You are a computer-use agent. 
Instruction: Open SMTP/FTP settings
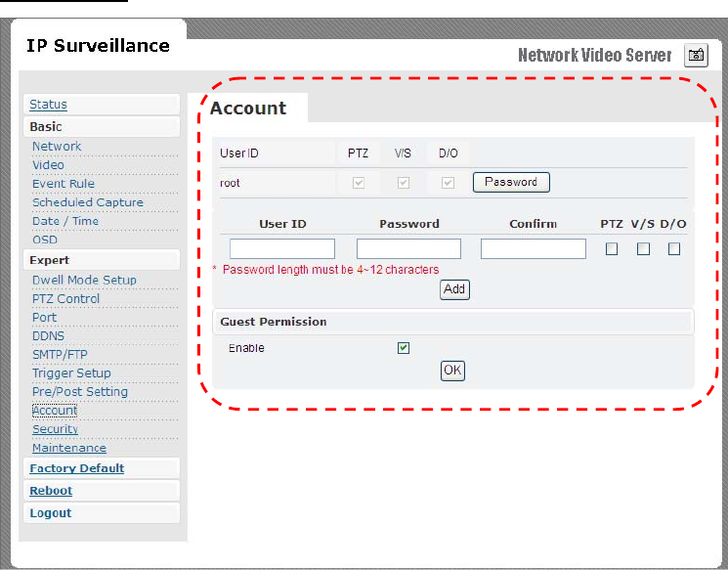60,355
